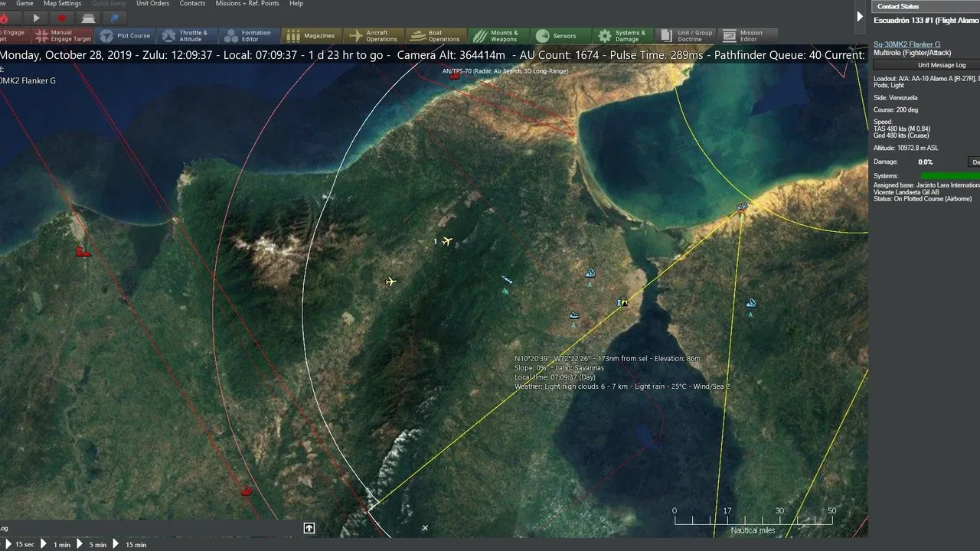Viewport: 980px width, 551px height.
Task: Click the Unit Message Log button
Action: [942, 65]
